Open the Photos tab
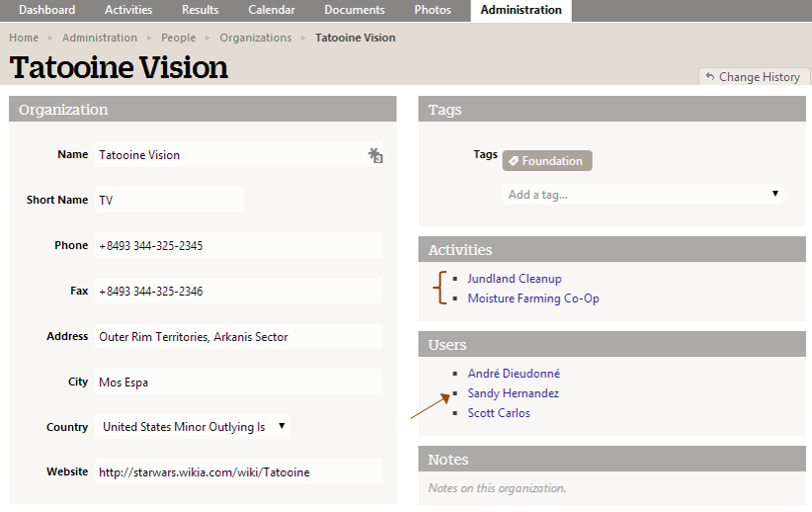This screenshot has height=512, width=812. tap(433, 10)
